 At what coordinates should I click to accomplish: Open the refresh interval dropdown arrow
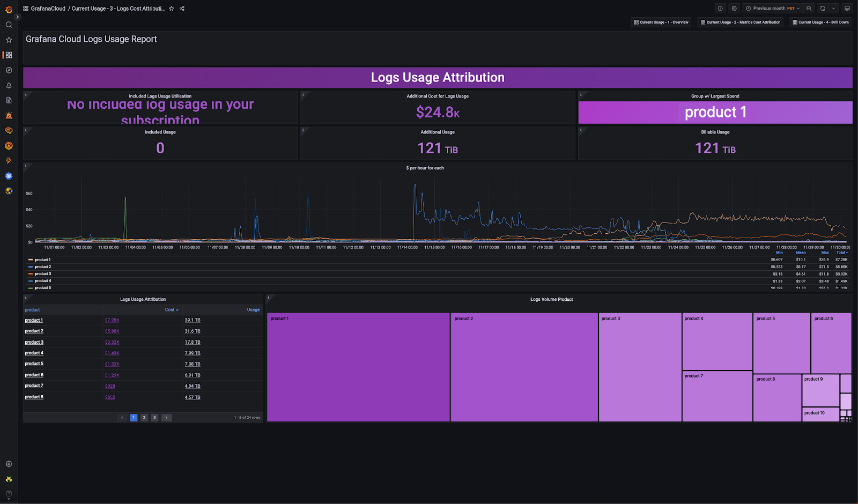(833, 9)
